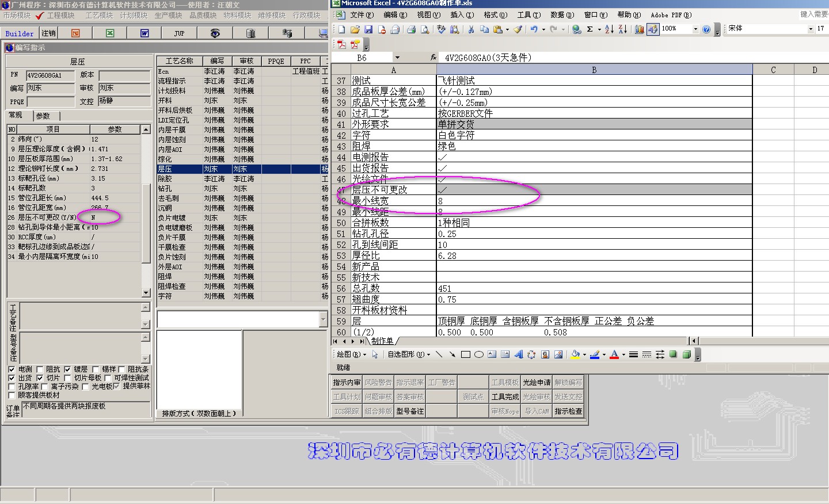This screenshot has width=829, height=504.
Task: Open the combo box below the process list
Action: click(323, 319)
